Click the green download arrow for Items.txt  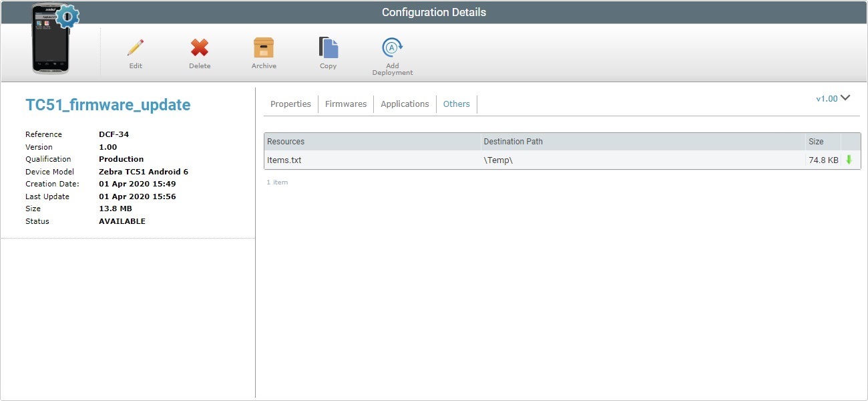tap(849, 160)
